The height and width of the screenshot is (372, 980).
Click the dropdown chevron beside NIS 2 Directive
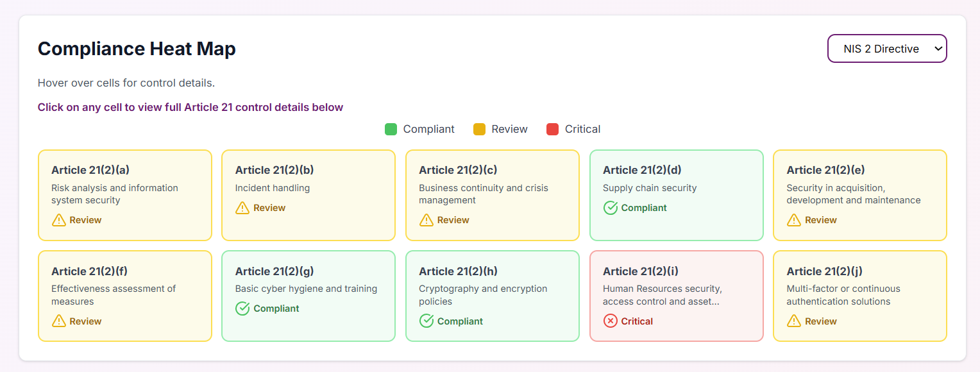(x=938, y=48)
